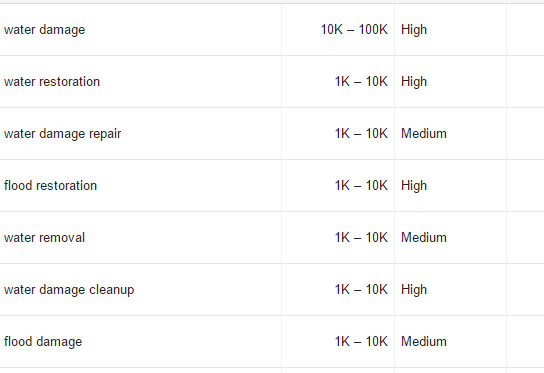Click High competition for water restoration
This screenshot has height=373, width=544.
point(414,82)
